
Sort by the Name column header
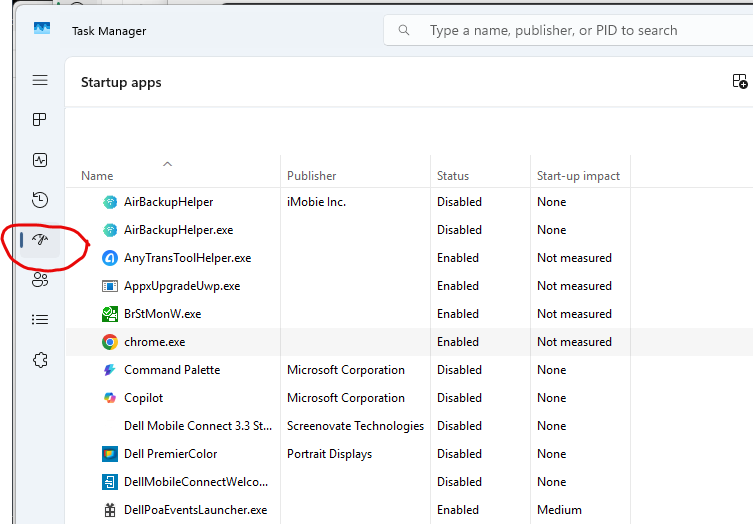[97, 176]
